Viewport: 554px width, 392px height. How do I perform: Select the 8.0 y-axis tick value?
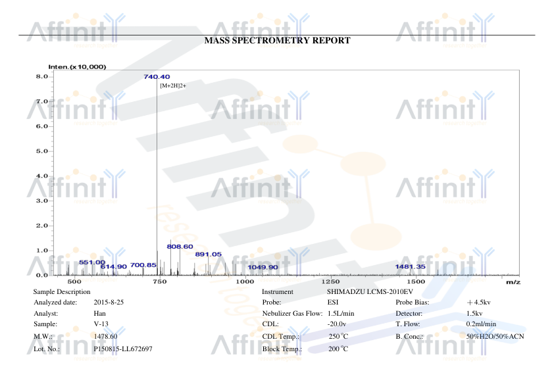[x=41, y=77]
